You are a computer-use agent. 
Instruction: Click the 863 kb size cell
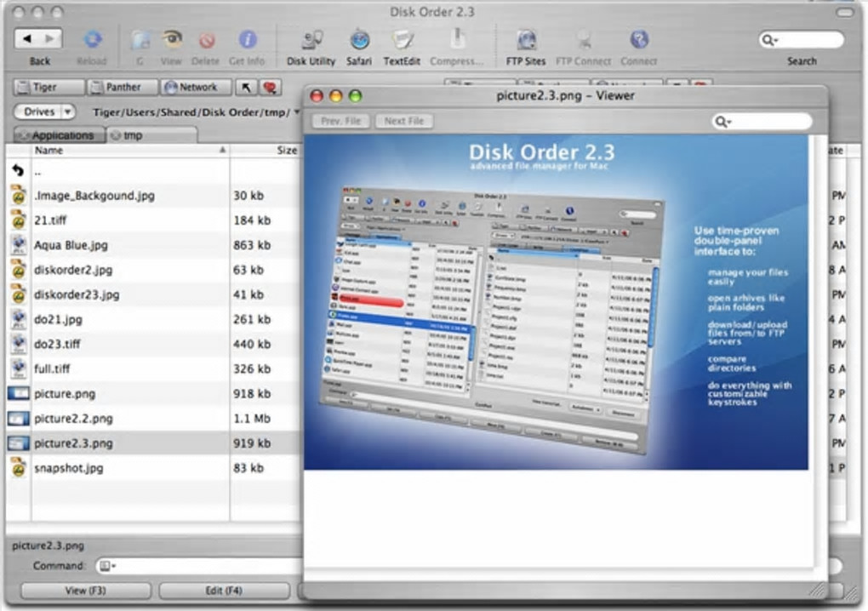(x=252, y=244)
